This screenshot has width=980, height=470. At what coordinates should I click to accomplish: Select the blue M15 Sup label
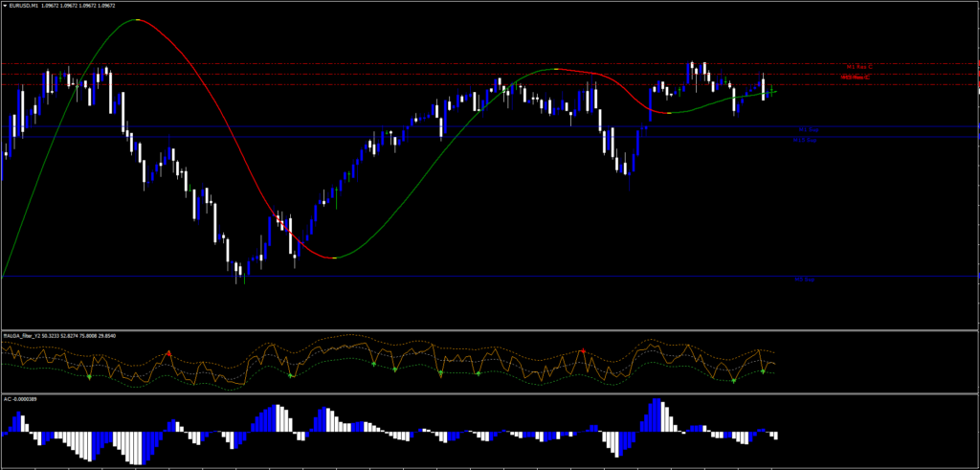tap(805, 141)
